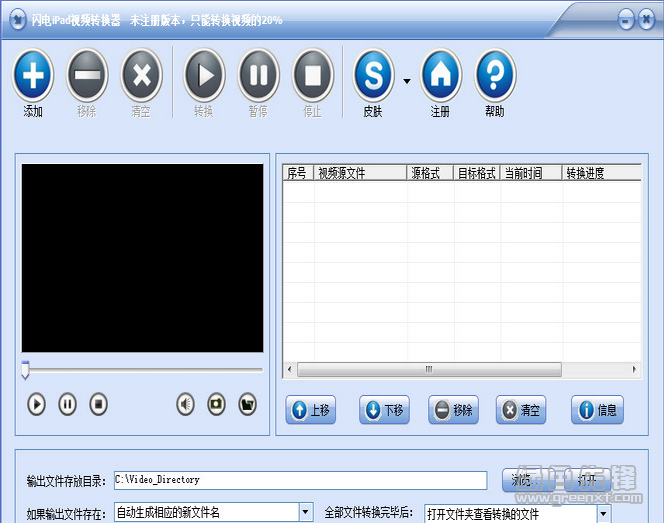Click the 目标格式 column header
The height and width of the screenshot is (523, 664).
point(477,173)
